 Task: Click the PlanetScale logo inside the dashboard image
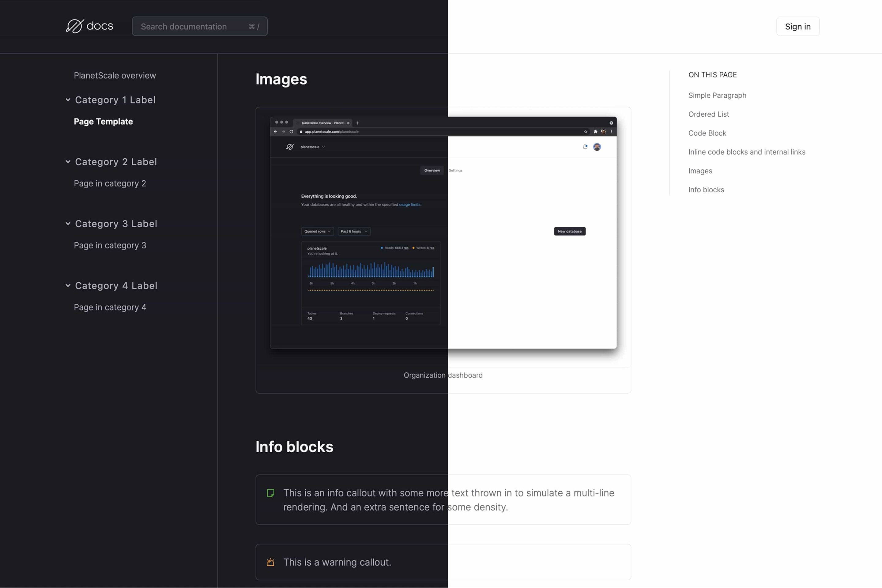coord(290,147)
